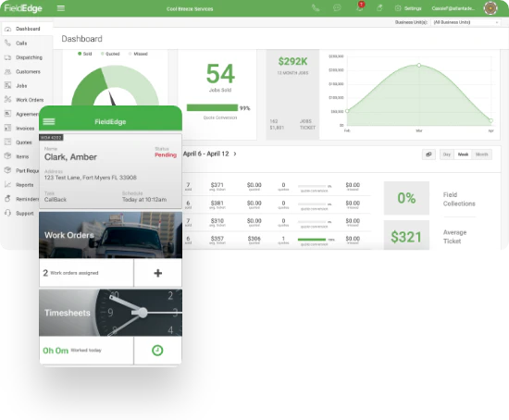Open the top bar hamburger menu
Screen dimensions: 509x420
pyautogui.click(x=61, y=8)
